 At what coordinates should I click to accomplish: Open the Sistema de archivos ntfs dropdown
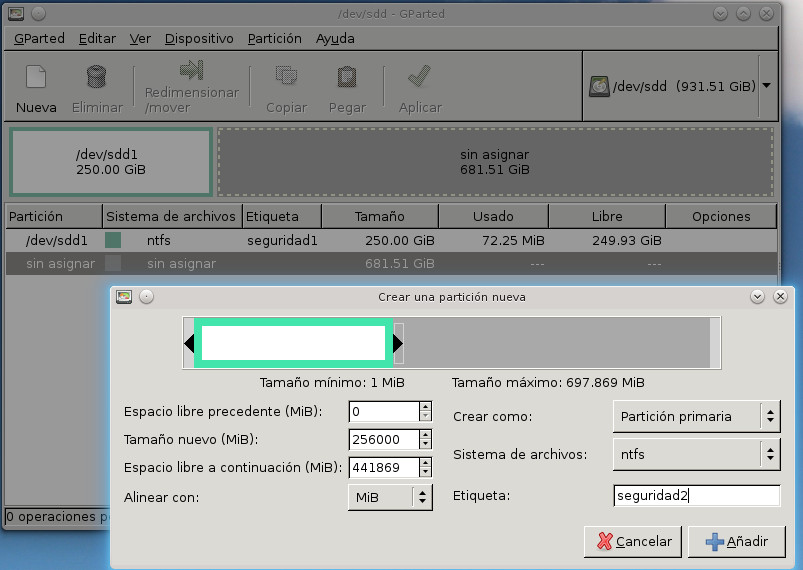click(x=696, y=454)
